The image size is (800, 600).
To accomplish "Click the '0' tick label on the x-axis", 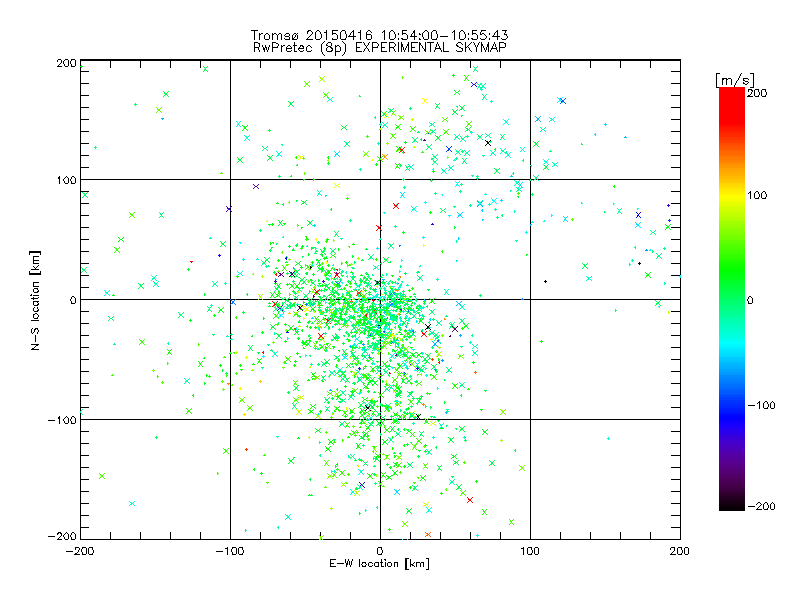I will tap(380, 551).
